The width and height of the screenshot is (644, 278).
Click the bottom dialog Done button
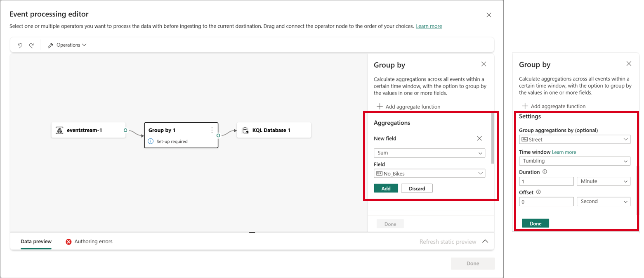pyautogui.click(x=473, y=264)
